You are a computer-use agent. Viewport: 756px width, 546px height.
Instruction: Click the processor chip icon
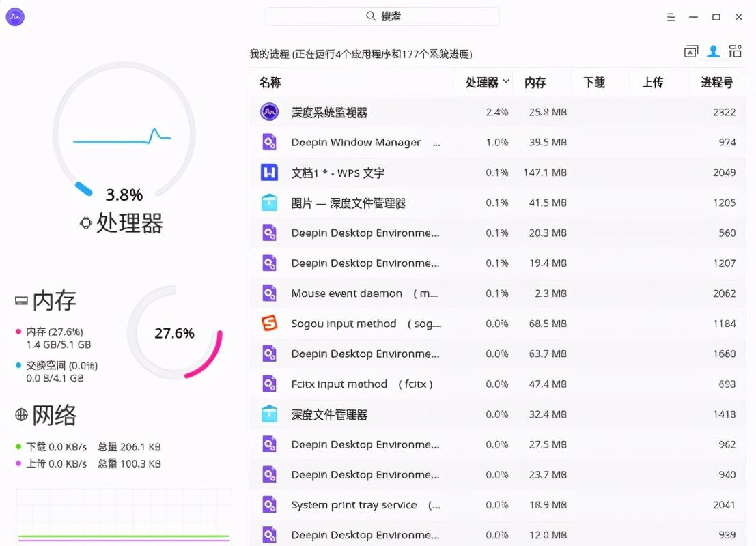(x=86, y=223)
